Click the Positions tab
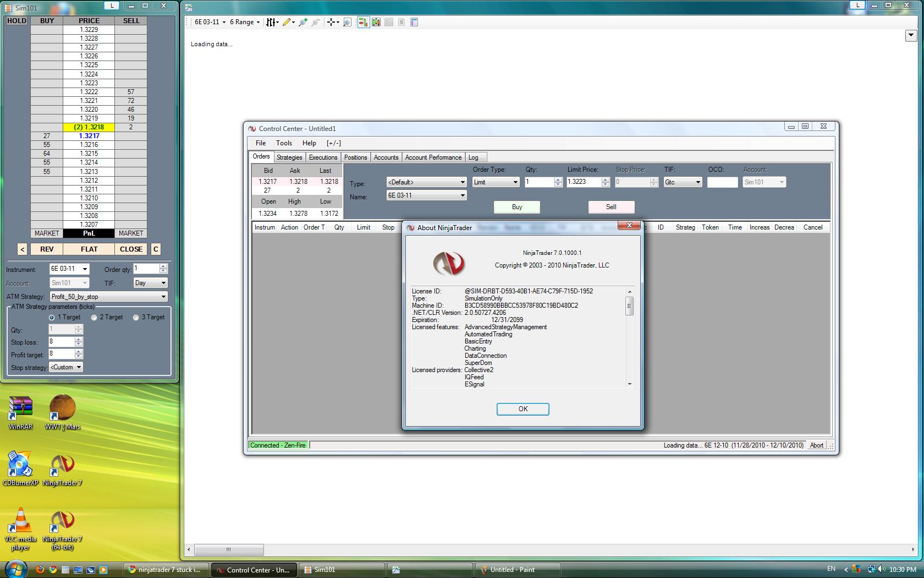This screenshot has width=924, height=578. pyautogui.click(x=355, y=157)
